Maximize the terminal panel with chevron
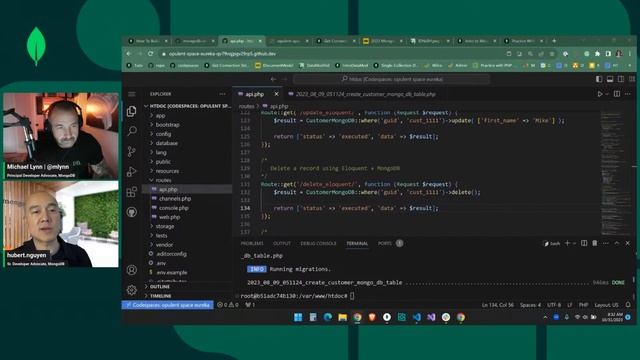Screen dimensions: 640x360 [617, 243]
